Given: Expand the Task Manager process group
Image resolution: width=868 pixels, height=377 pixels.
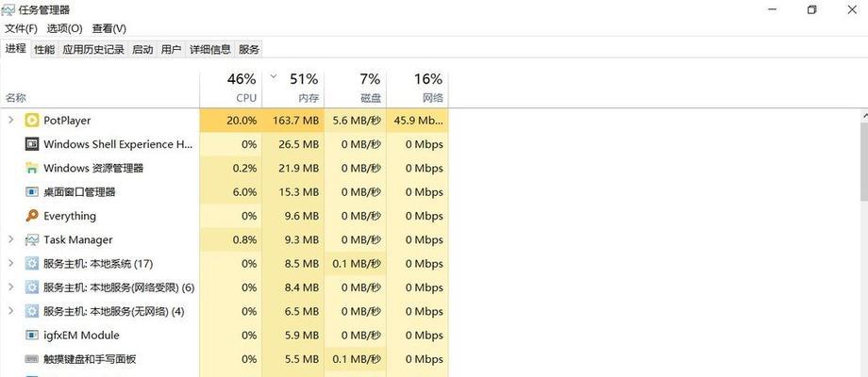Looking at the screenshot, I should [x=10, y=238].
